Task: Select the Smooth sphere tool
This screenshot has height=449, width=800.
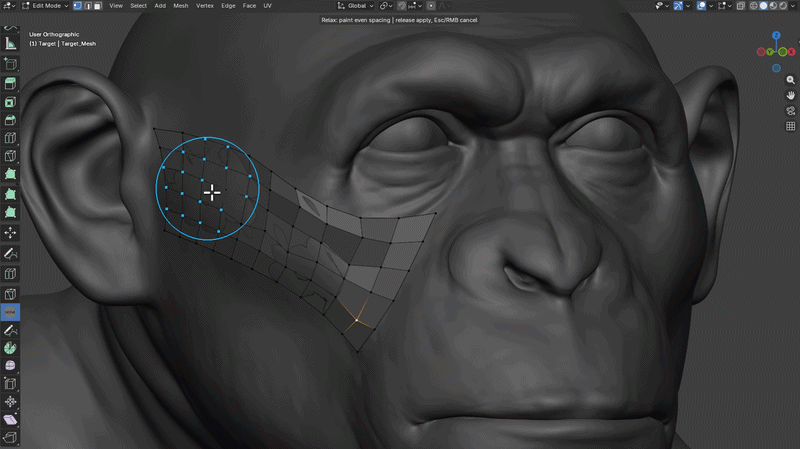Action: 10,365
